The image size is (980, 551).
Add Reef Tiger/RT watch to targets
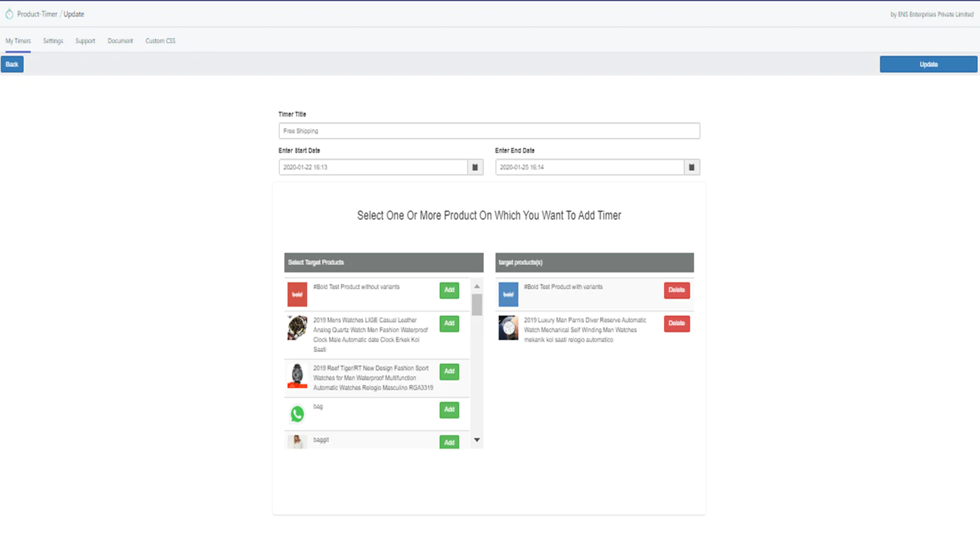(449, 372)
